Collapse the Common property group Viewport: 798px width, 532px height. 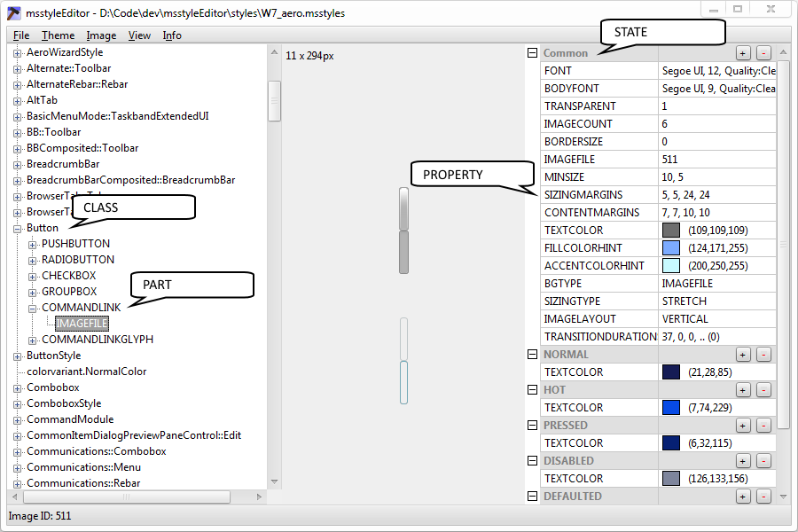[x=532, y=53]
